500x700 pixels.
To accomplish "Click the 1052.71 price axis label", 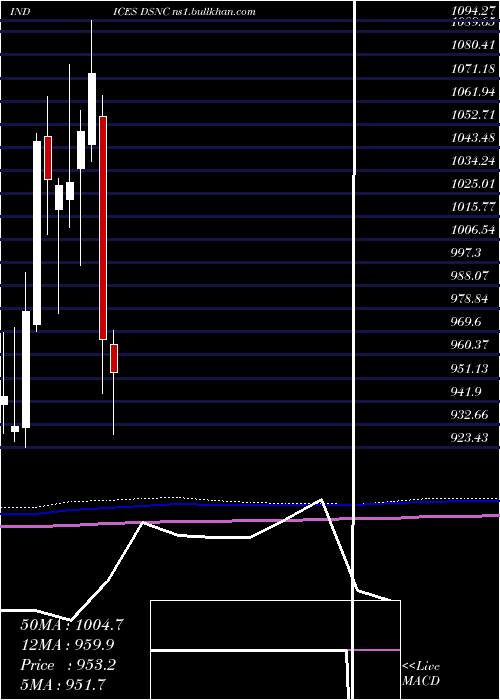I will (472, 115).
